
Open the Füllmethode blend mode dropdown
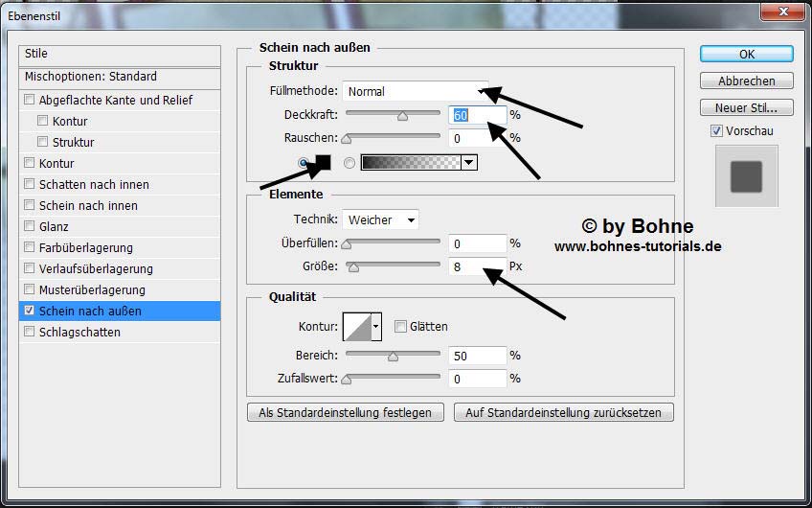coord(415,92)
